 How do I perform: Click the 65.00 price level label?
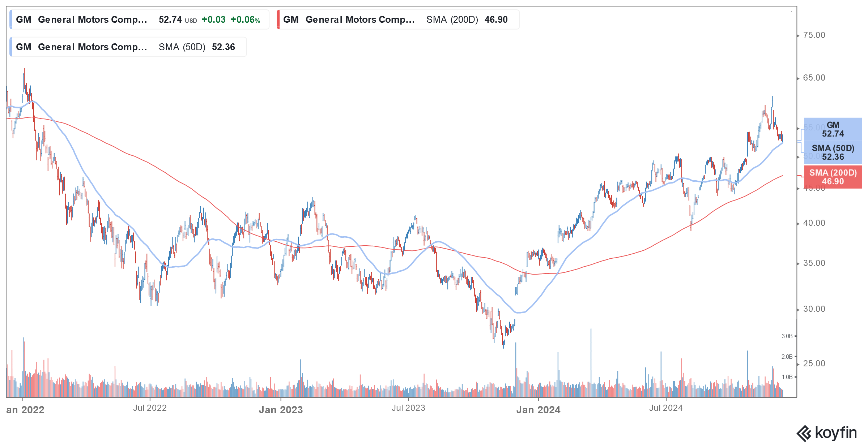point(814,78)
